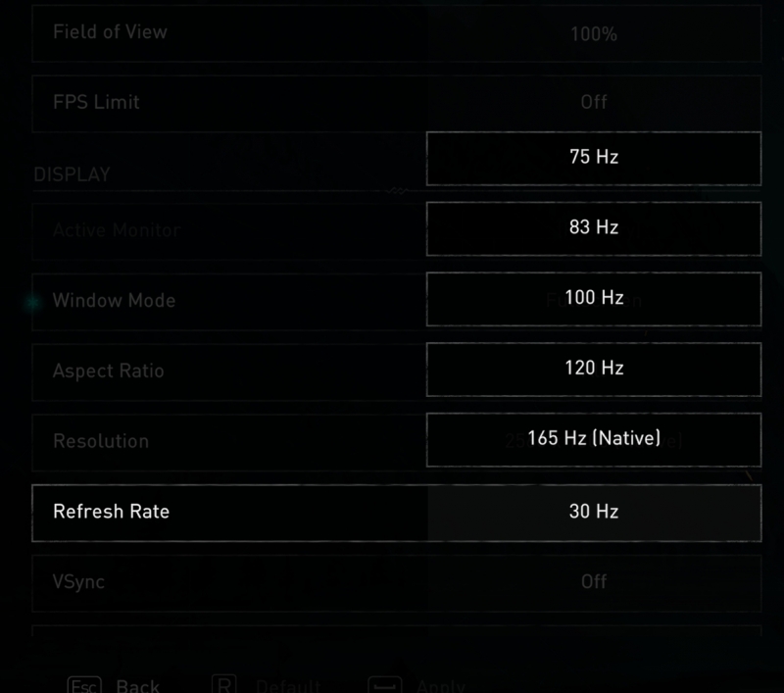784x693 pixels.
Task: Toggle the FPS Limit Off value
Action: pyautogui.click(x=594, y=102)
